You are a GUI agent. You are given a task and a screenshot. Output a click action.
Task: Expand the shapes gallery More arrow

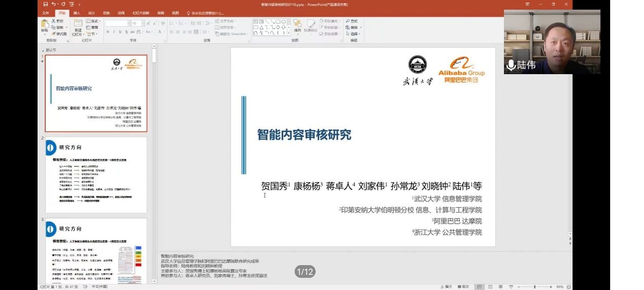[289, 33]
